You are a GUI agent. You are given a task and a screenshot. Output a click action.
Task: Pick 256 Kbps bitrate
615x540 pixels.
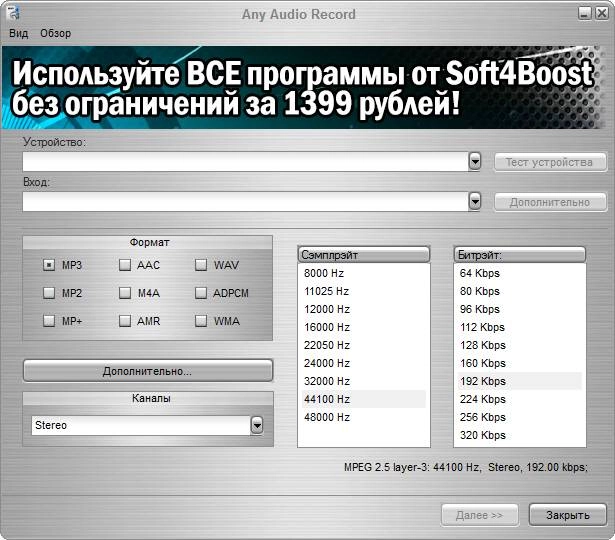(x=519, y=417)
